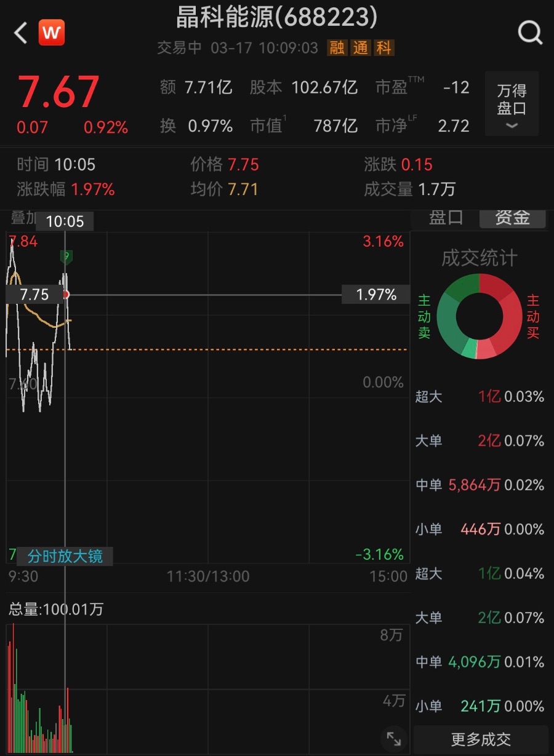Viewport: 554px width, 756px height.
Task: Tap the red crosshair dot at 7.75
Action: click(x=66, y=295)
